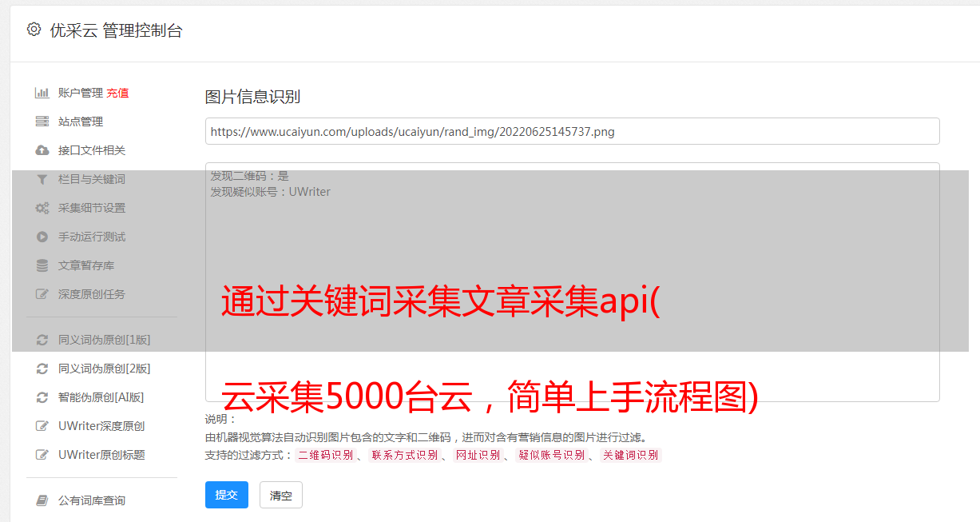Open 文章暂存库 sidebar item
This screenshot has height=522, width=980.
coord(86,265)
